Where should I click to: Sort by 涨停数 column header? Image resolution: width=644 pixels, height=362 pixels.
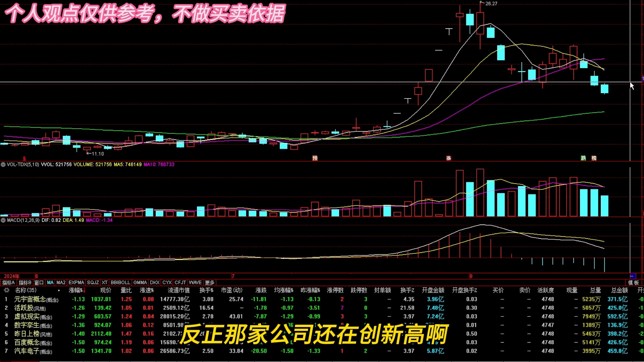[x=335, y=290]
